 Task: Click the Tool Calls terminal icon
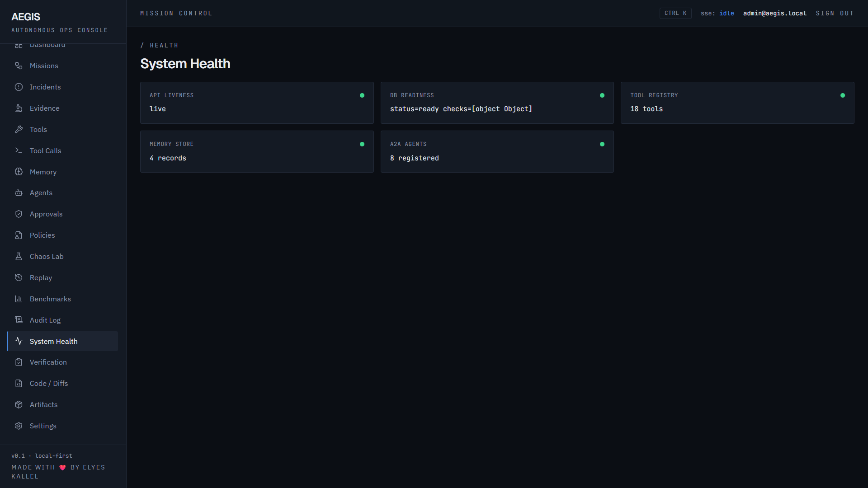[19, 150]
